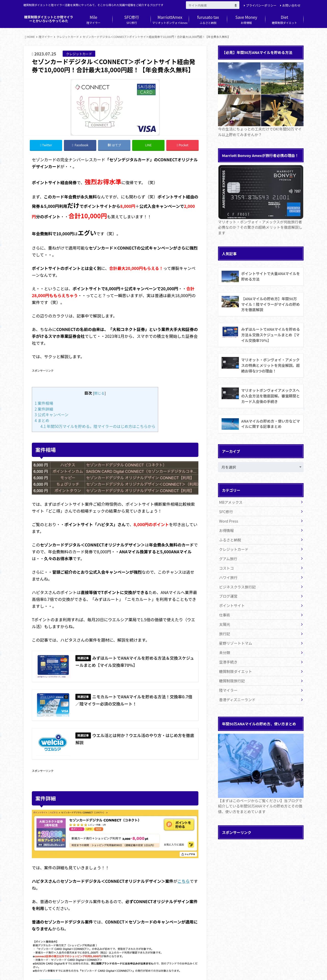This screenshot has width=327, height=980.
Task: Open the furusato tax menu item
Action: coord(208,20)
